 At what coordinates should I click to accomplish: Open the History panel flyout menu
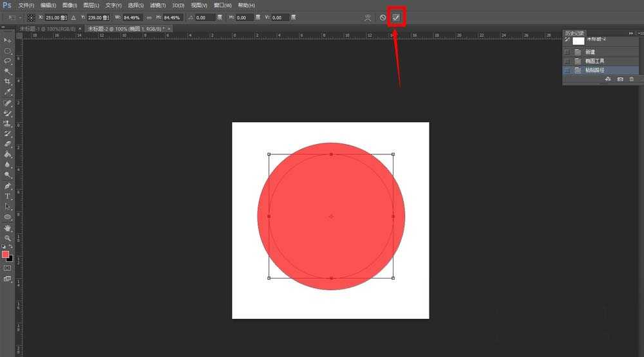(640, 33)
